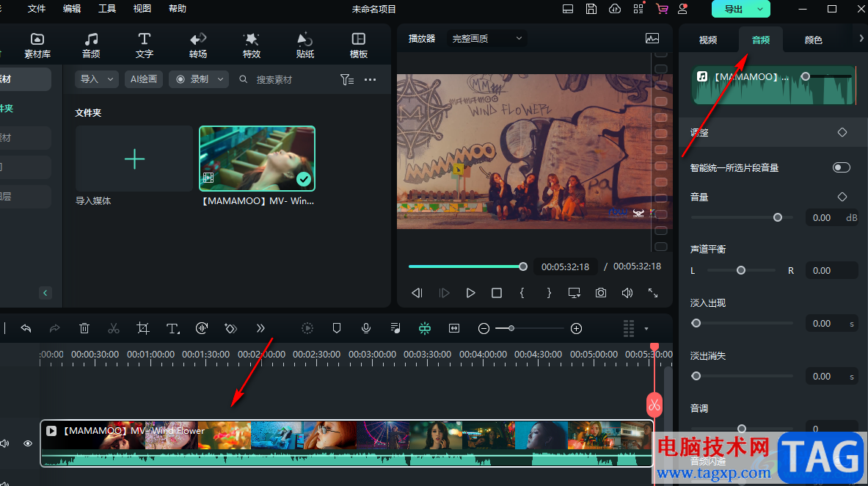This screenshot has height=486, width=868.
Task: Open the 工具 menu
Action: [107, 9]
